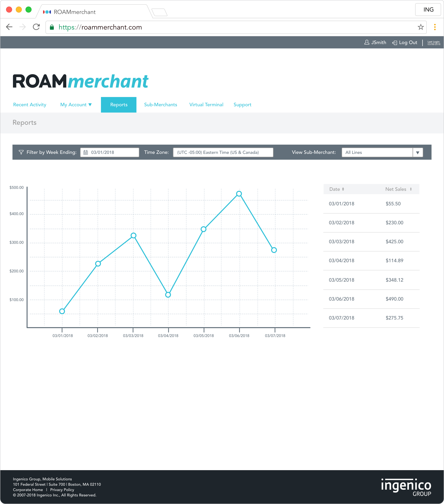Click the ROAMmerchant header logo
444x504 pixels.
(x=80, y=81)
